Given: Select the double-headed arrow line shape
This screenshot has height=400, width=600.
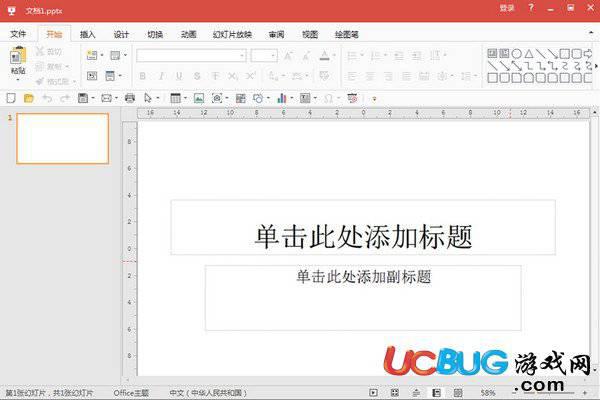Looking at the screenshot, I should pos(517,66).
